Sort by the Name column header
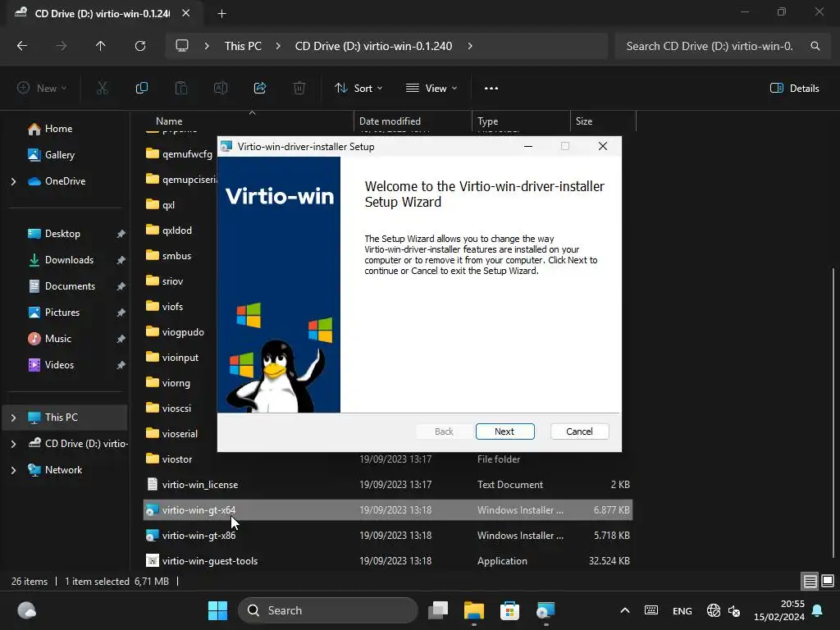The image size is (840, 630). 169,121
